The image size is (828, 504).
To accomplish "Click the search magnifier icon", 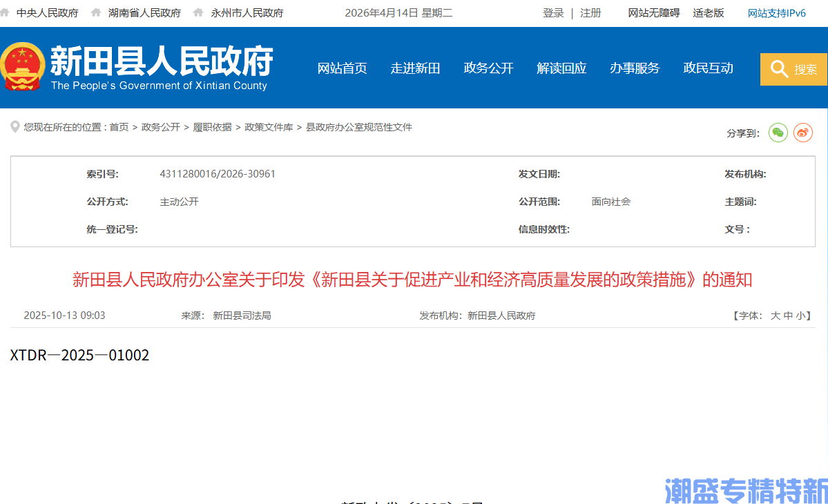I will pos(780,69).
